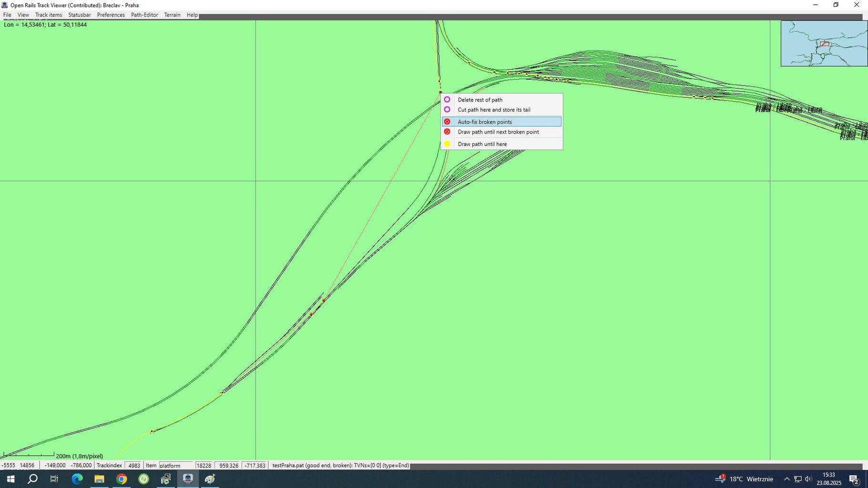Open the Path-Editor menu
Image resolution: width=868 pixels, height=488 pixels.
pyautogui.click(x=144, y=15)
